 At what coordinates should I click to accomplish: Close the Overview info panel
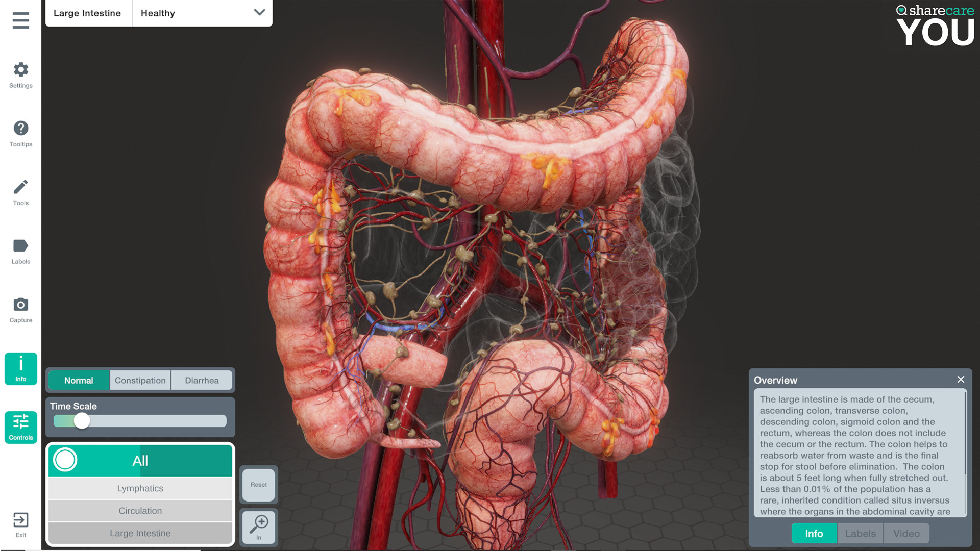click(961, 379)
